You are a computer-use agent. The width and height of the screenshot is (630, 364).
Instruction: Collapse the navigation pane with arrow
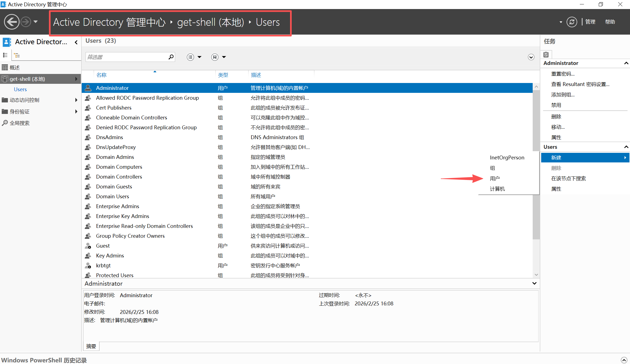click(76, 42)
